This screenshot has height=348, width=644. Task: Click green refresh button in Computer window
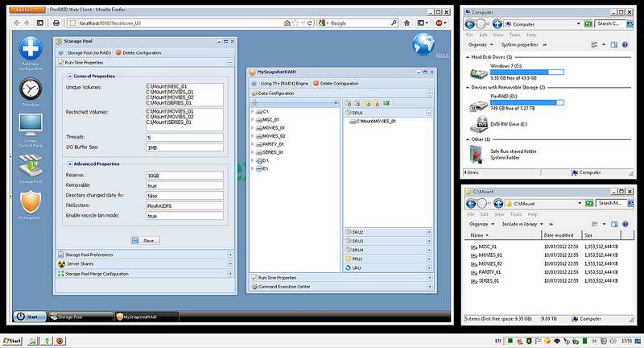coord(588,24)
